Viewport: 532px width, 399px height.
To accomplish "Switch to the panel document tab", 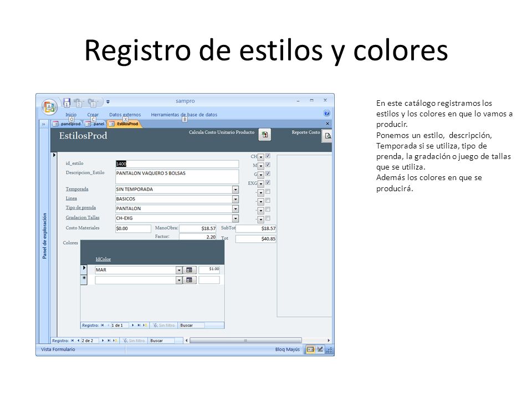I will pos(95,124).
